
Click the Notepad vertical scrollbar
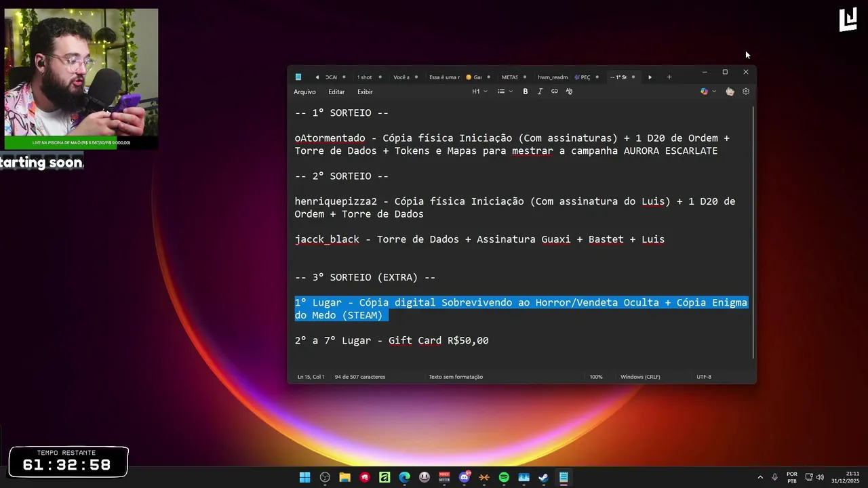point(753,232)
